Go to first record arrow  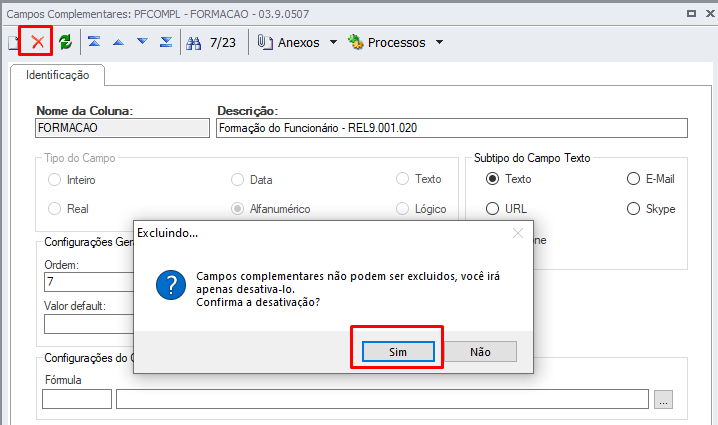coord(94,42)
